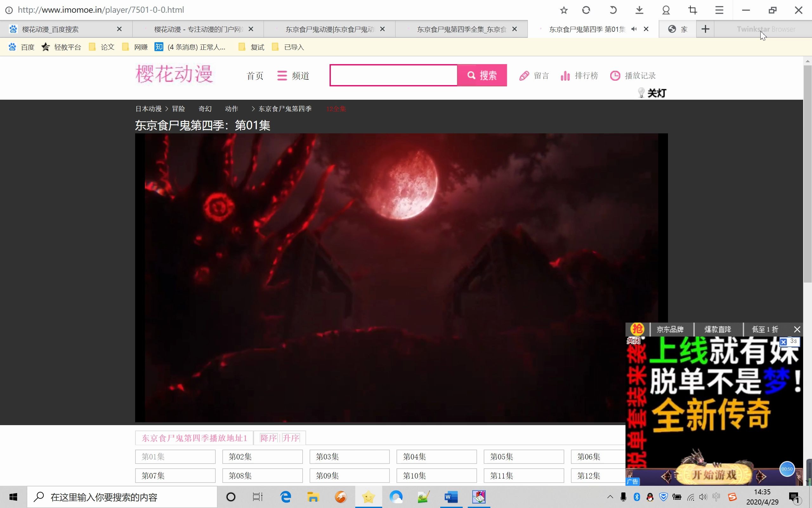The width and height of the screenshot is (812, 508).
Task: Click 开始游戏 button in ad
Action: pos(714,475)
